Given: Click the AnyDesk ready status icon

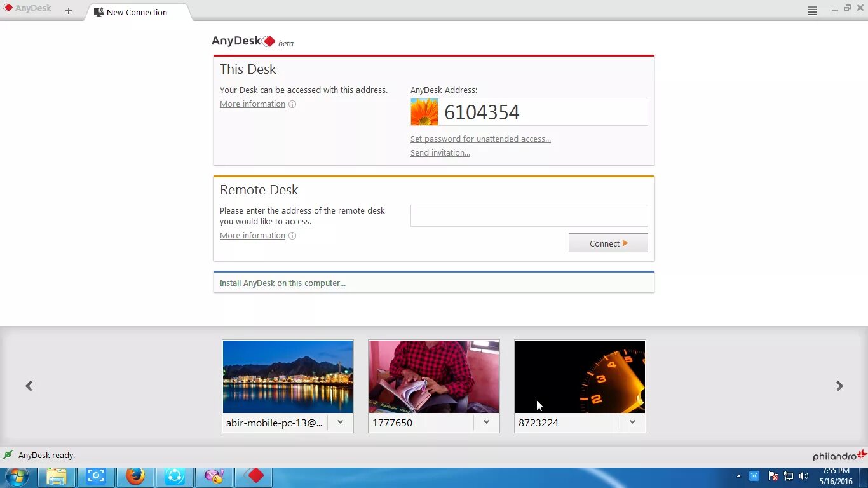Looking at the screenshot, I should click(8, 455).
